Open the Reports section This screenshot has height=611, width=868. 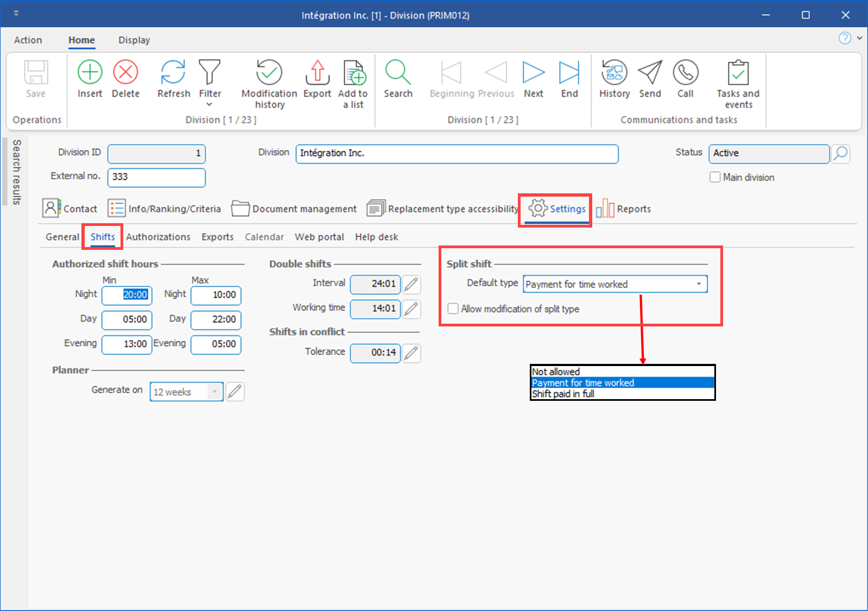point(624,209)
